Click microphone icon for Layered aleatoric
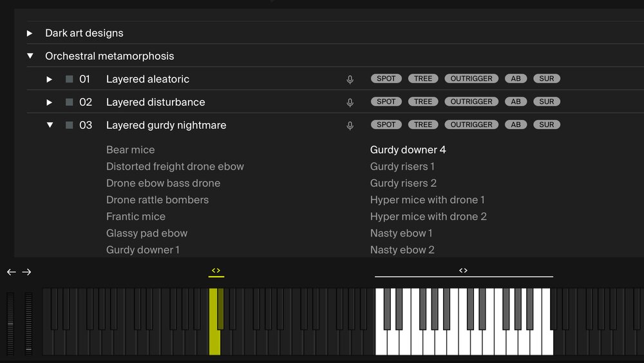Viewport: 644px width, 363px height. point(350,79)
